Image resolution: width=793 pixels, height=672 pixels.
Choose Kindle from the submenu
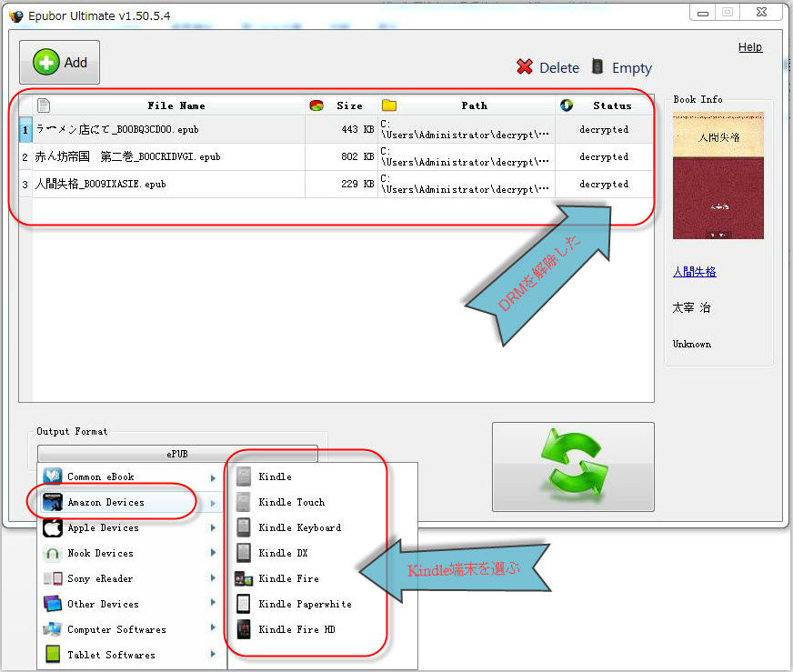click(276, 476)
